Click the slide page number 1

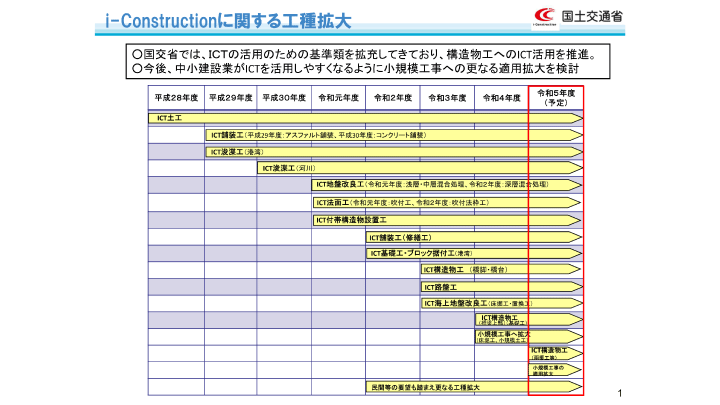click(x=620, y=394)
